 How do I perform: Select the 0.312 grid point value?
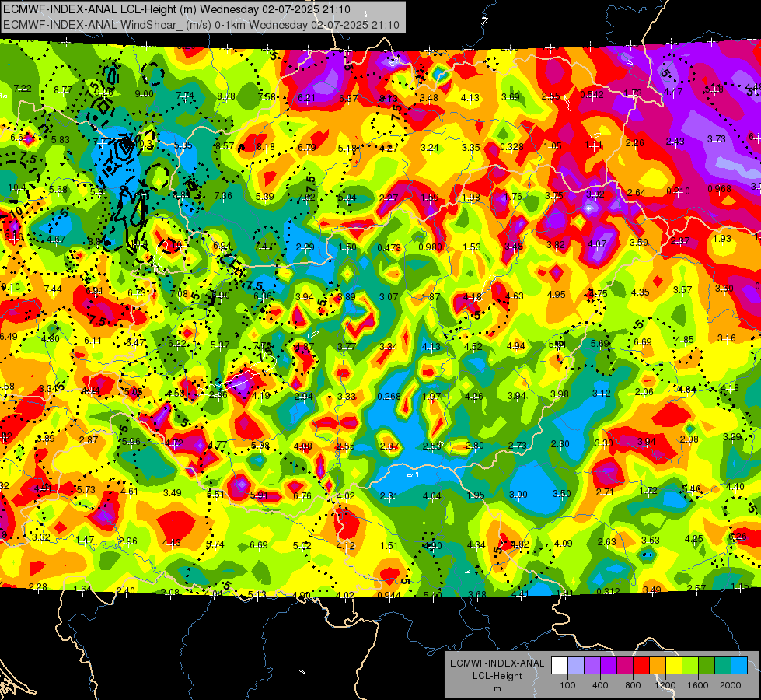[x=608, y=591]
